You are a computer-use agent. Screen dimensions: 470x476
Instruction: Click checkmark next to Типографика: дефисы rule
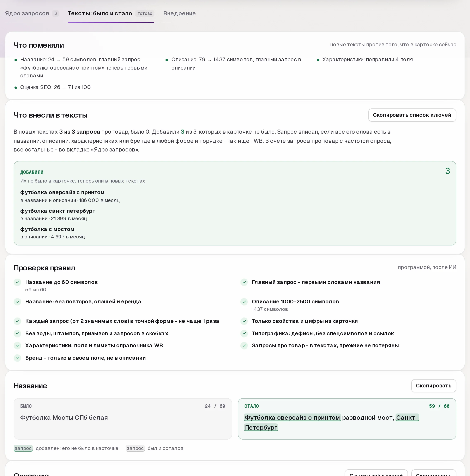(244, 334)
